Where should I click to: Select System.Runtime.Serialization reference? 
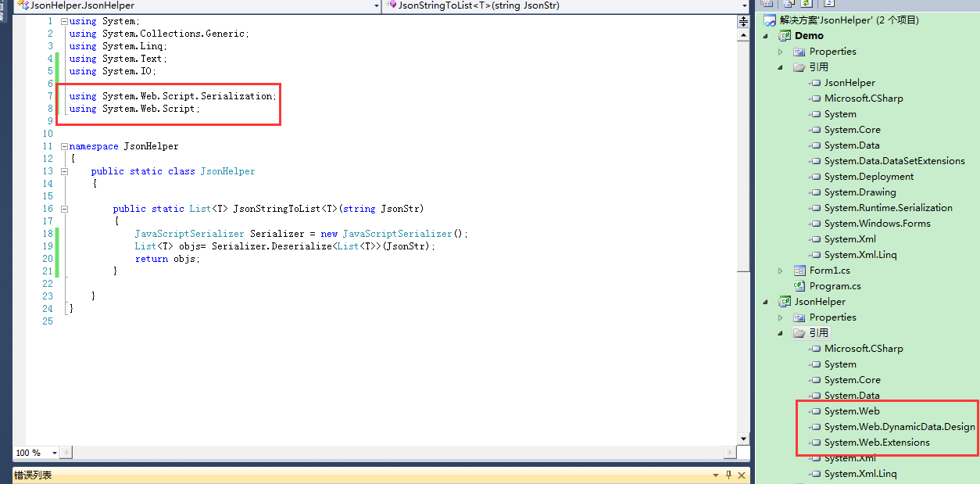pyautogui.click(x=888, y=208)
